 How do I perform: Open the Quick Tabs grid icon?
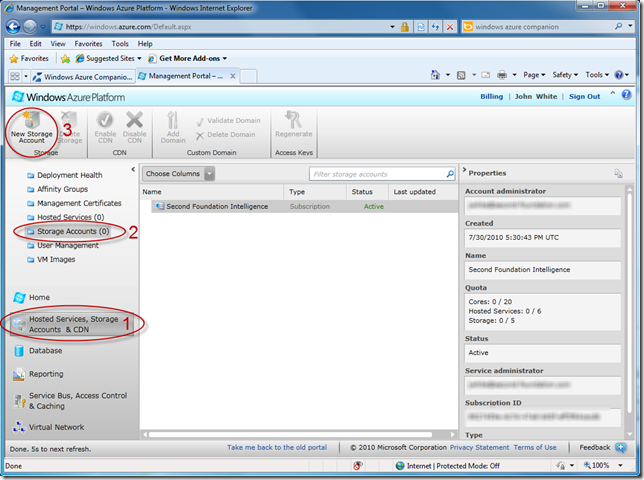15,76
